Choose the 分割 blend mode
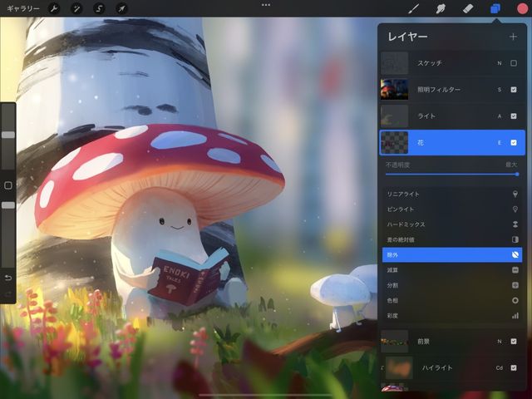Viewport: 532px width, 399px height. tap(452, 285)
